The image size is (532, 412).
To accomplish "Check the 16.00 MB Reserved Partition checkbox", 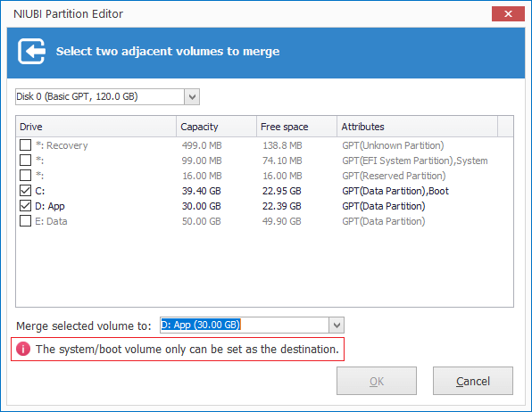I will [x=26, y=176].
